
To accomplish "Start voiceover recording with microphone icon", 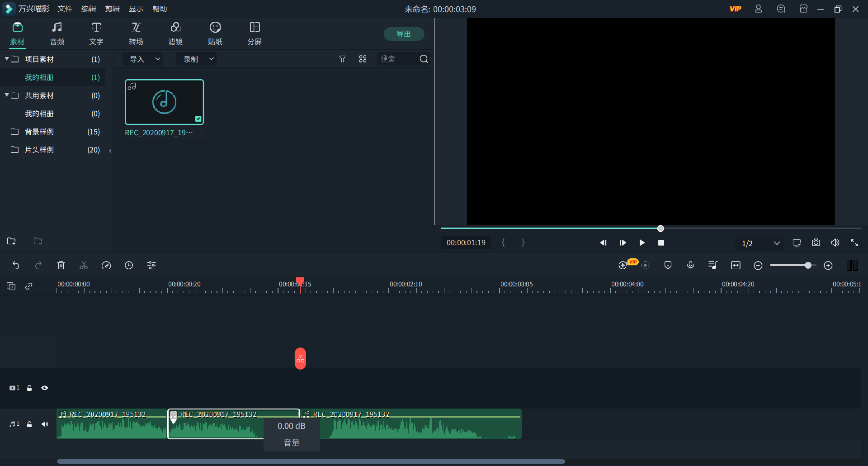I will tap(690, 266).
